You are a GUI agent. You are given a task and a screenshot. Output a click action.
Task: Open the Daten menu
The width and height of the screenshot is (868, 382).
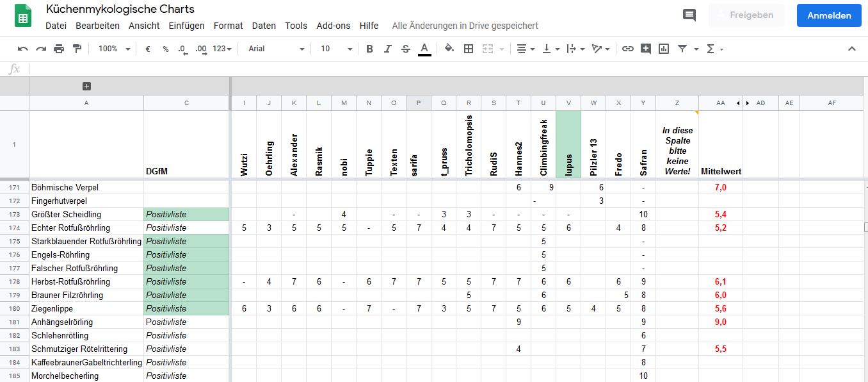pos(264,26)
